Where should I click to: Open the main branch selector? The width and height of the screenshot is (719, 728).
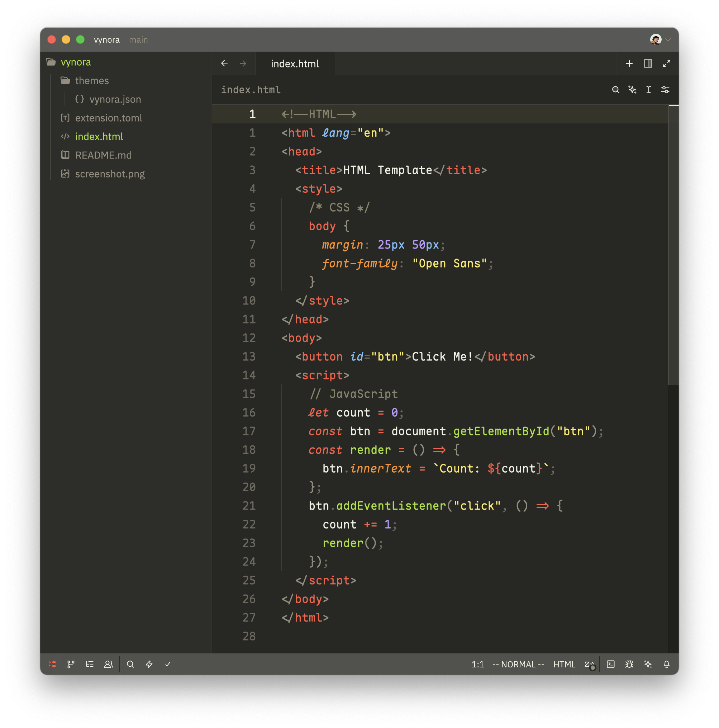pos(139,40)
